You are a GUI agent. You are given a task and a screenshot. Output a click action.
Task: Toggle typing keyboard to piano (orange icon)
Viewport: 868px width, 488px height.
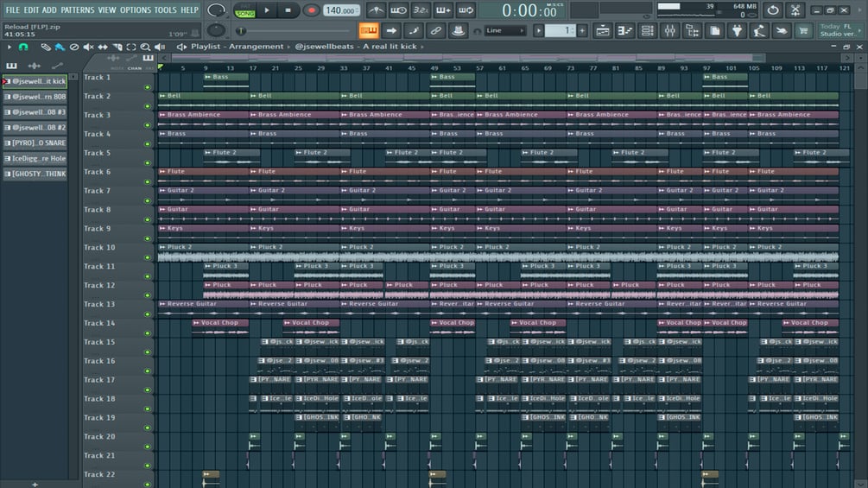(370, 30)
